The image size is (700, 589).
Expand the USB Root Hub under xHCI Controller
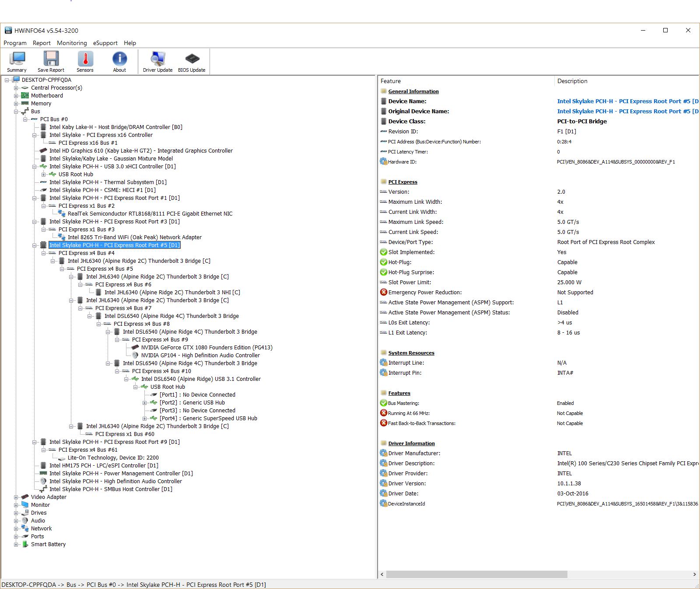coord(43,174)
